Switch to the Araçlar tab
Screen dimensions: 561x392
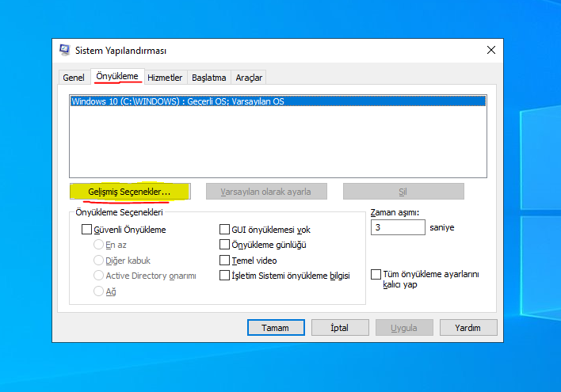249,78
